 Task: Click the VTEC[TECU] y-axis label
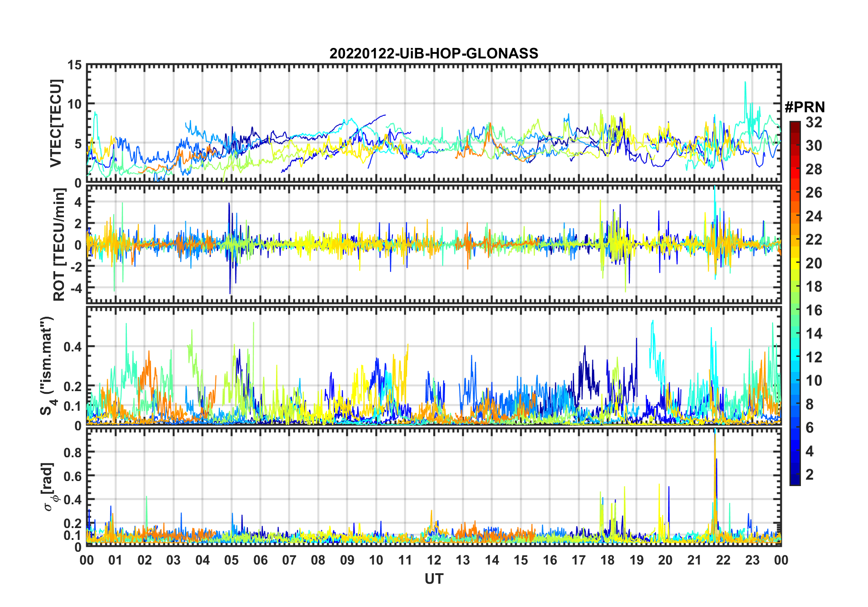56,123
